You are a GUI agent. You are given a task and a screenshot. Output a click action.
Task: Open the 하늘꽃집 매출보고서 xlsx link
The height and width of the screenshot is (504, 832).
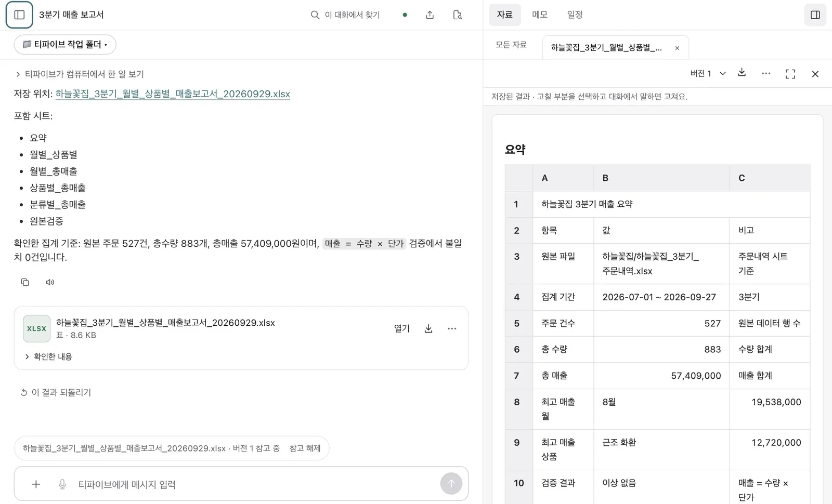click(x=173, y=94)
